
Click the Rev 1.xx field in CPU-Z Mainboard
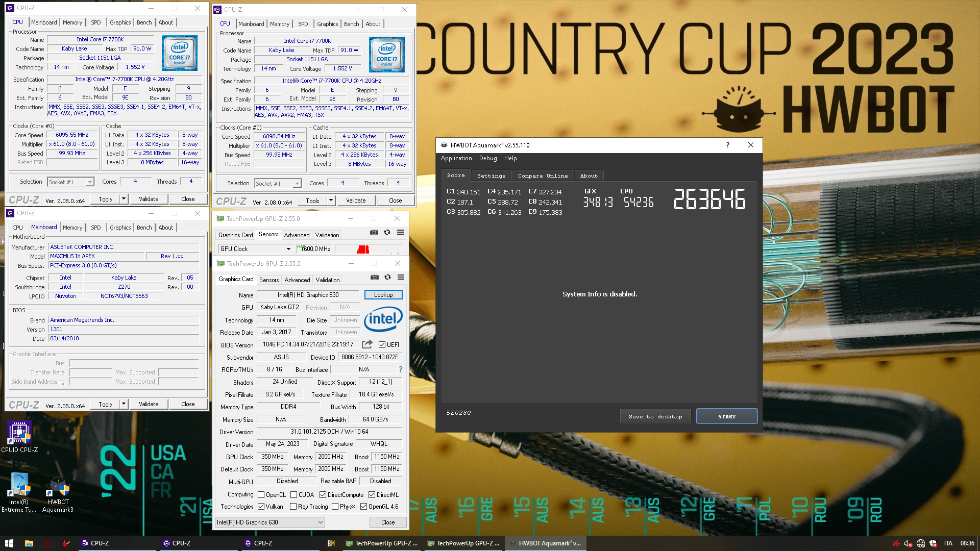coord(172,256)
